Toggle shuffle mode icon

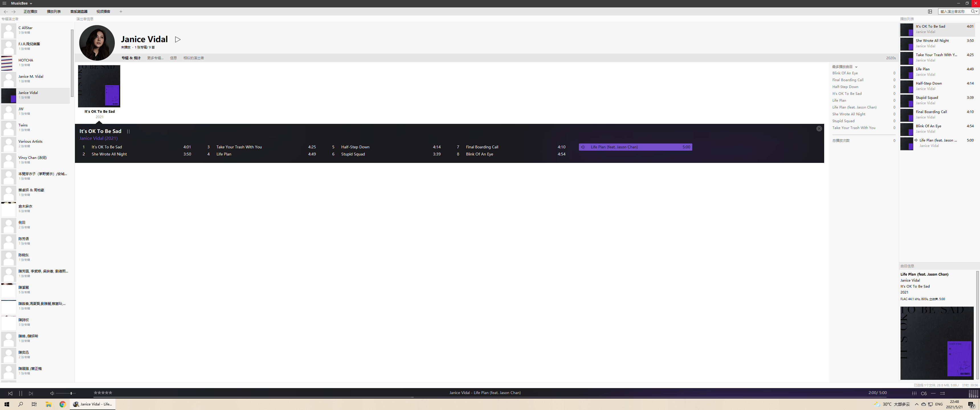pyautogui.click(x=942, y=393)
